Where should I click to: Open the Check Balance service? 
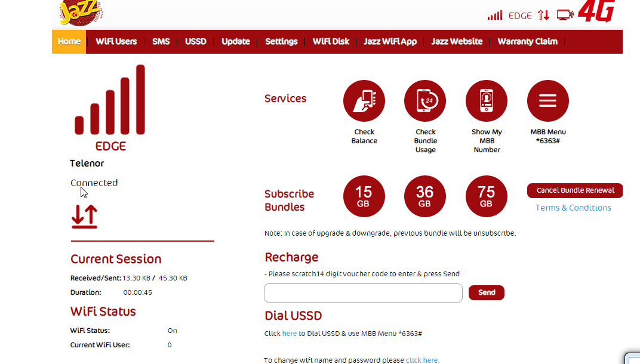[364, 101]
